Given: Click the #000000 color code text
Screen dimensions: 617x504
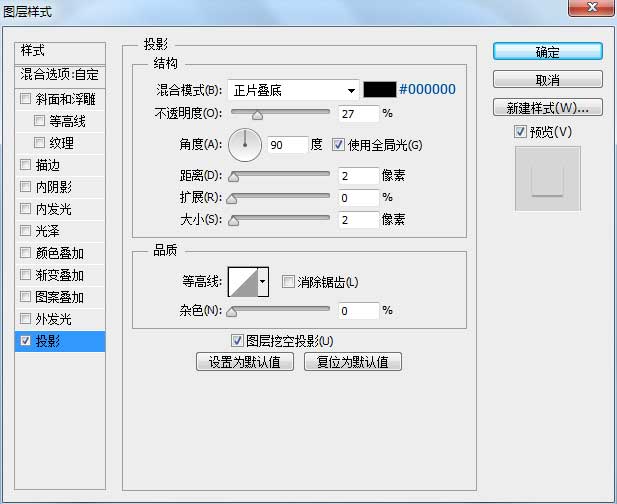Looking at the screenshot, I should pyautogui.click(x=427, y=89).
